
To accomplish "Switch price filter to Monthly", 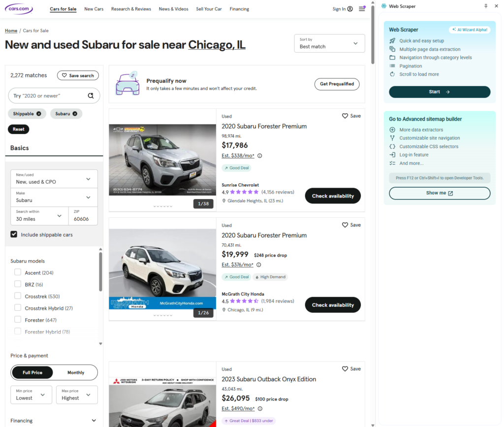I will (76, 372).
